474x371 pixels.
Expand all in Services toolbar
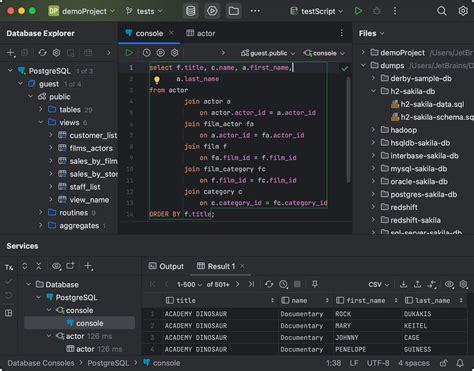point(25,266)
